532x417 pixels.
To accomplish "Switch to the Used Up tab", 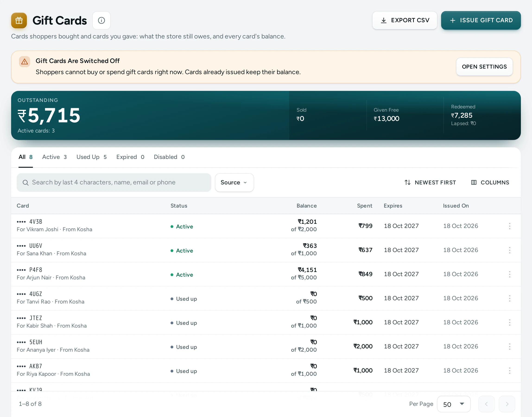I will (92, 157).
